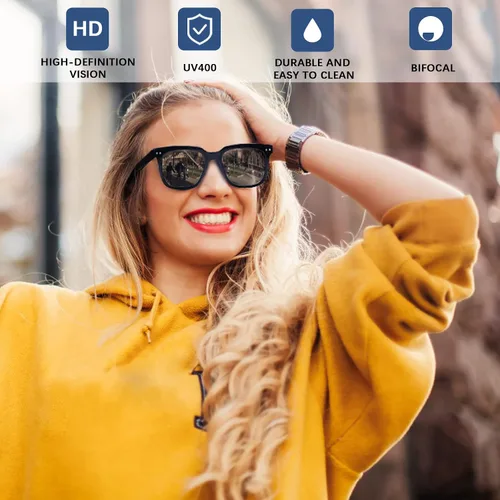Click the right lens of the sunglasses

pos(245,166)
